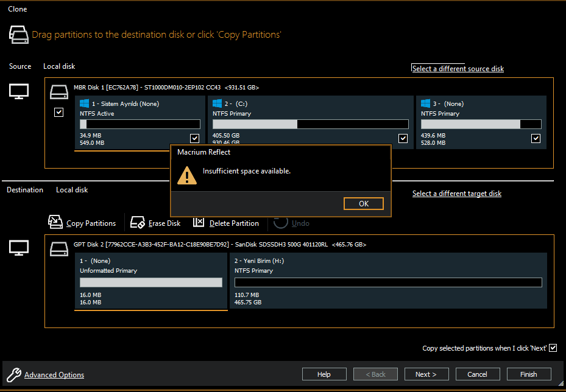This screenshot has width=566, height=392.
Task: Uncheck partition 3 (None) checkbox
Action: click(536, 138)
